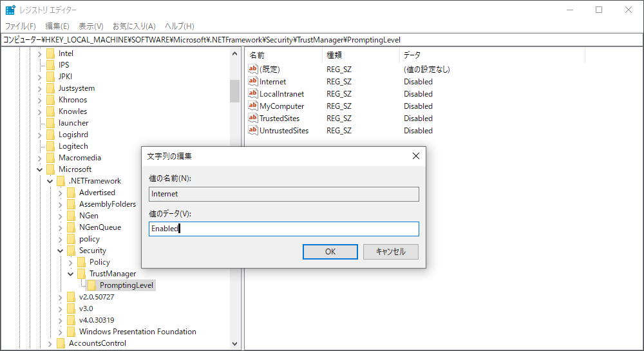The image size is (644, 351).
Task: Click the Security folder icon
Action: 71,251
